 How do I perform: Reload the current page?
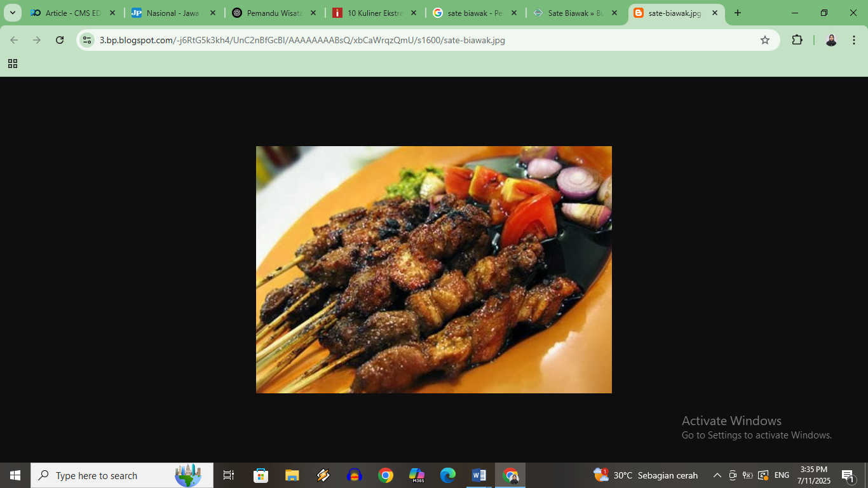(x=59, y=39)
